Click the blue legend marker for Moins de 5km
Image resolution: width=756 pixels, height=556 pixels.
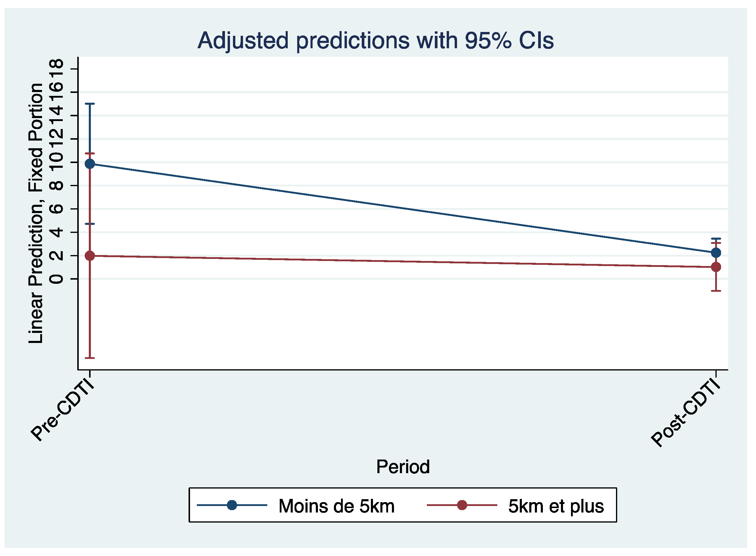coord(232,505)
